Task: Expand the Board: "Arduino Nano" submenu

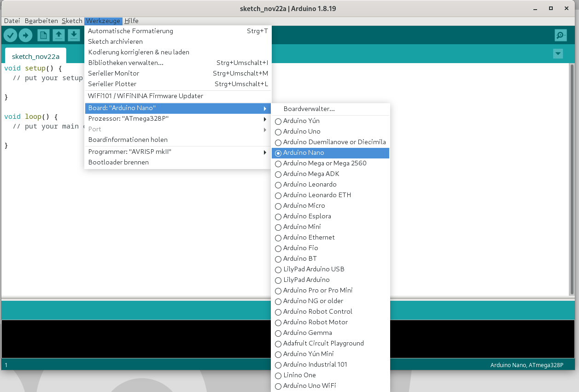Action: coord(178,108)
